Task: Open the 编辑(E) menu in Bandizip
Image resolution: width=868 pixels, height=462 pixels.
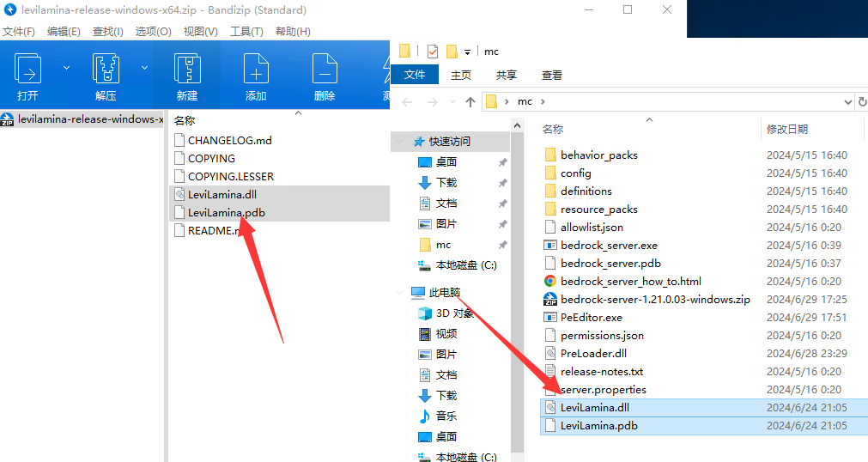Action: click(x=64, y=32)
